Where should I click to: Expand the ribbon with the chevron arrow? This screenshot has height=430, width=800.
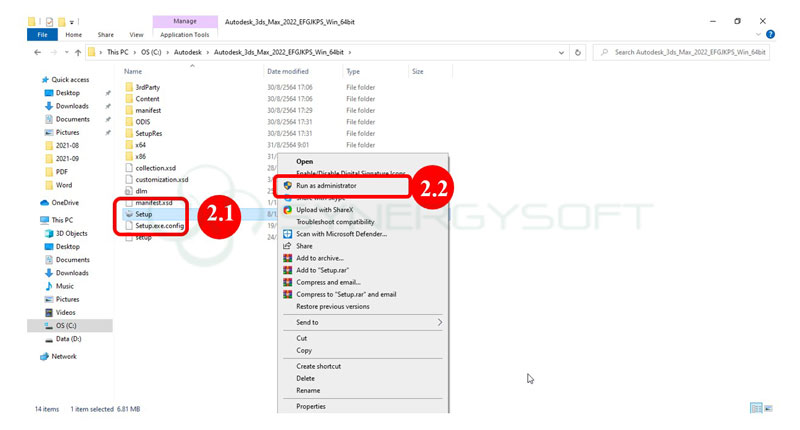tap(759, 33)
